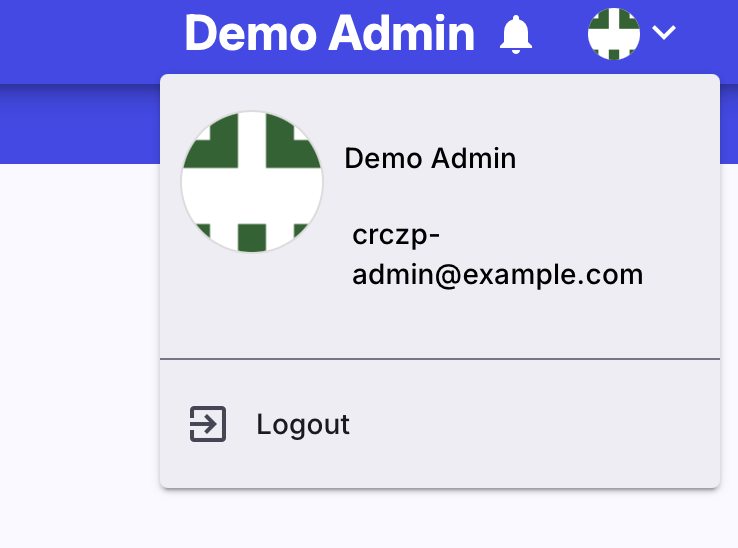Click the logout arrow-in-box icon
The width and height of the screenshot is (738, 548).
point(208,424)
